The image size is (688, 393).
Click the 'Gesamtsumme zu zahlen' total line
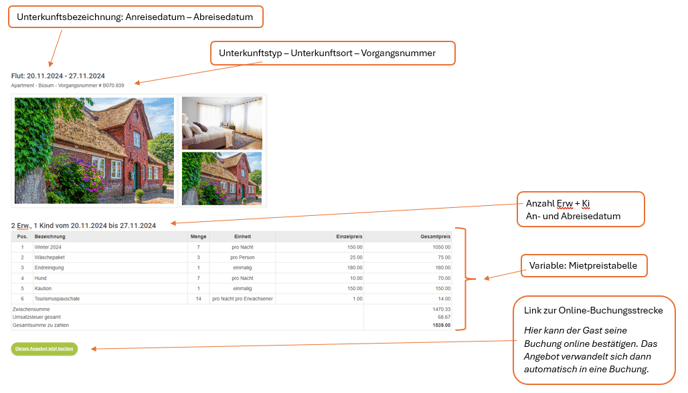click(x=232, y=325)
